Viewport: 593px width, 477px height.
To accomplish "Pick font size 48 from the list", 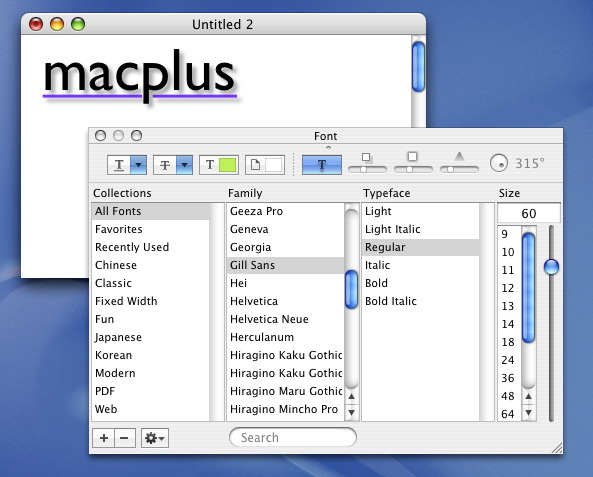I will pyautogui.click(x=509, y=396).
